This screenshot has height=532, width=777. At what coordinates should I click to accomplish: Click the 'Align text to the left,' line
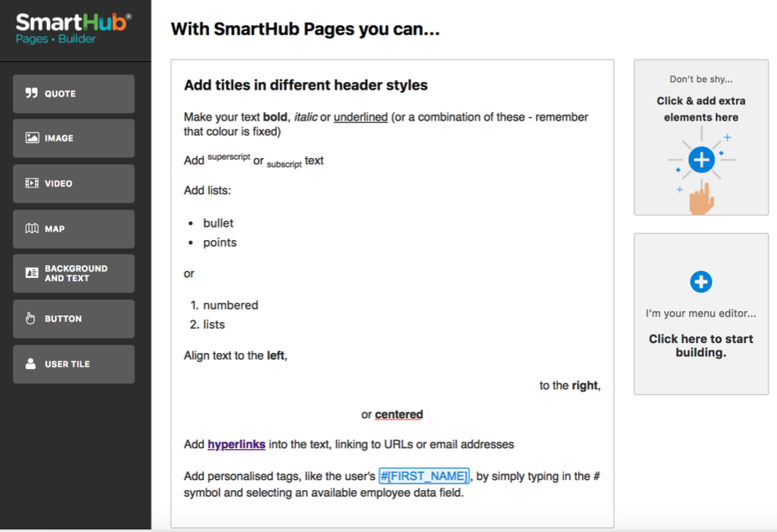(x=235, y=356)
